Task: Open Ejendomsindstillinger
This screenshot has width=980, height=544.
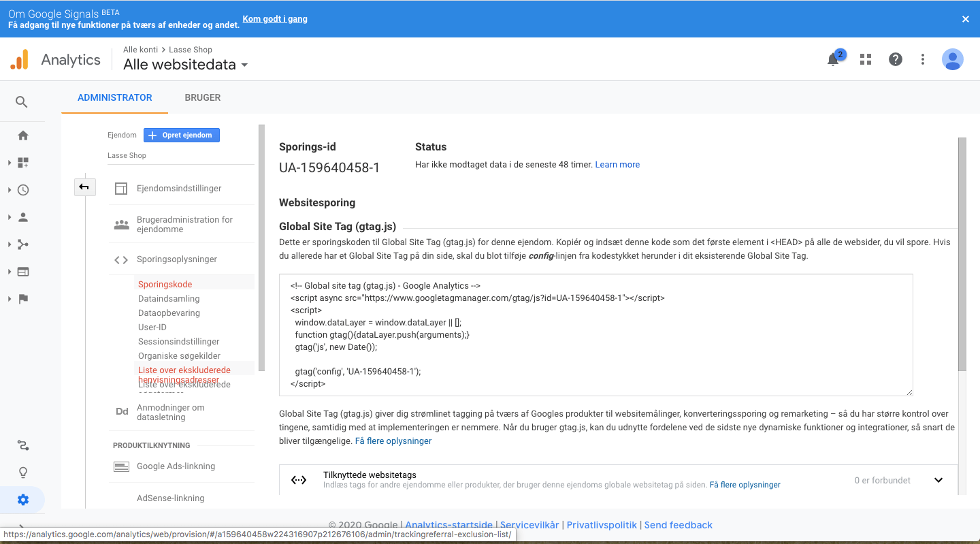Action: 179,189
